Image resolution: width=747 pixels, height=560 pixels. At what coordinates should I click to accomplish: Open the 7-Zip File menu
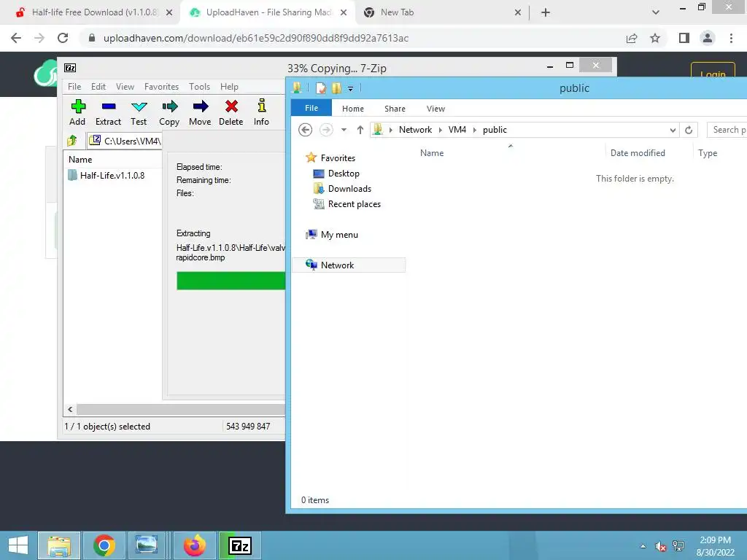pyautogui.click(x=74, y=87)
